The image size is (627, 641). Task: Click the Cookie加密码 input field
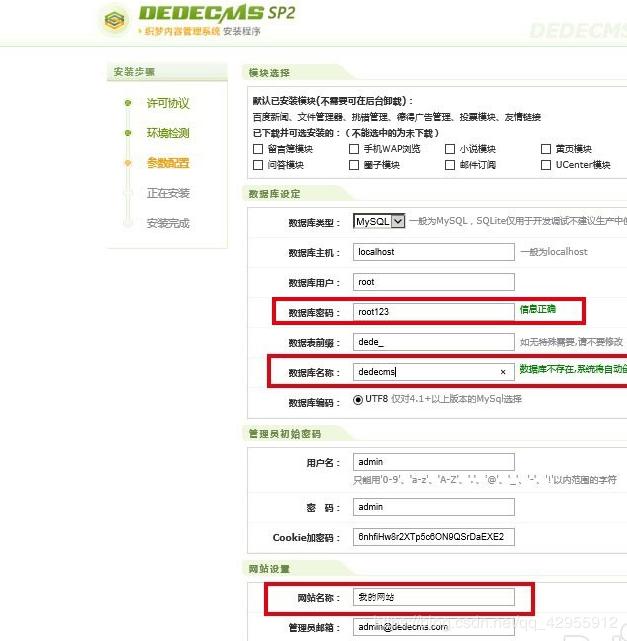tap(434, 537)
